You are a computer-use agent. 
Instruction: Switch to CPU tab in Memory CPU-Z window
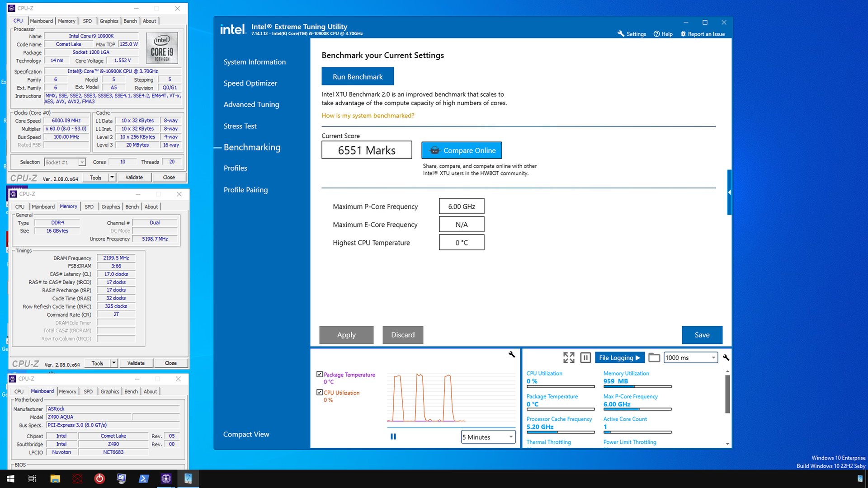(x=20, y=206)
